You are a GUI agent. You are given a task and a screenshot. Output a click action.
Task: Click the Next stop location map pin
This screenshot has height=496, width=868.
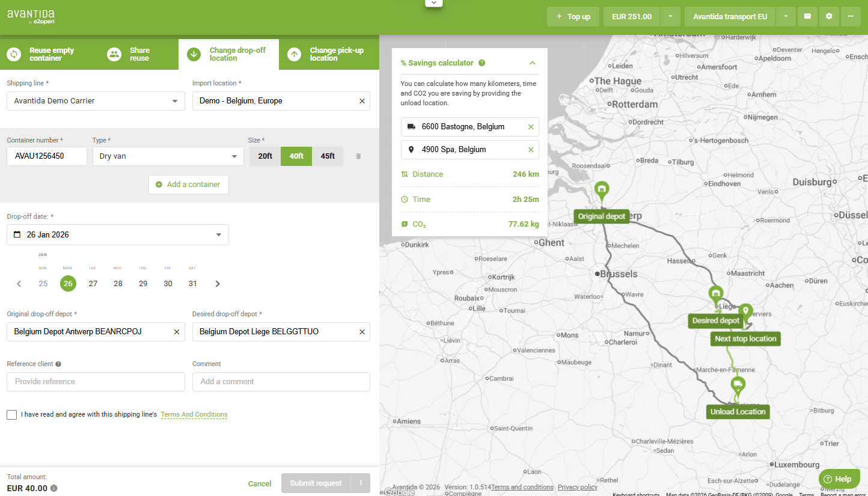click(x=746, y=313)
